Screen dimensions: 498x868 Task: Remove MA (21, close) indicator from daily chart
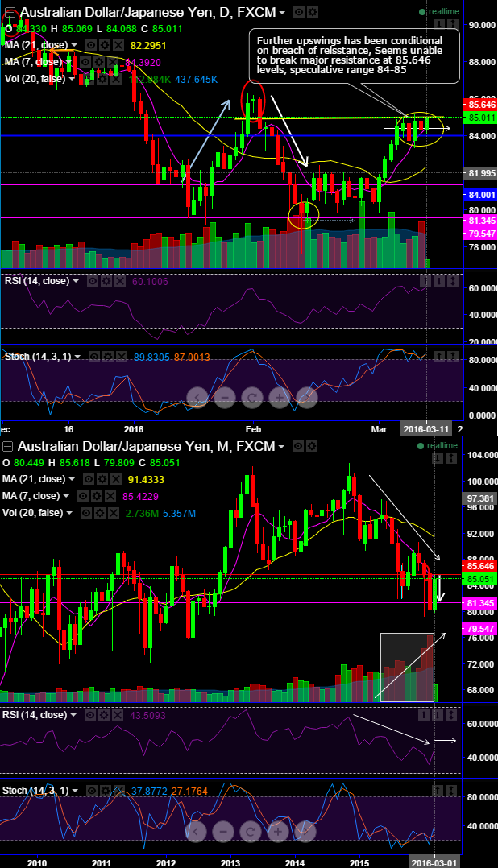coord(118,45)
